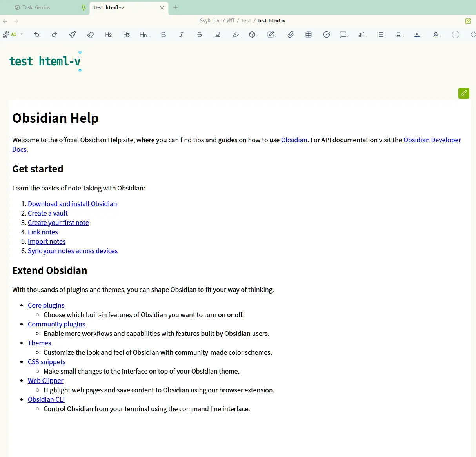This screenshot has width=476, height=457.
Task: Open the cube block insert dropdown
Action: coord(253,34)
